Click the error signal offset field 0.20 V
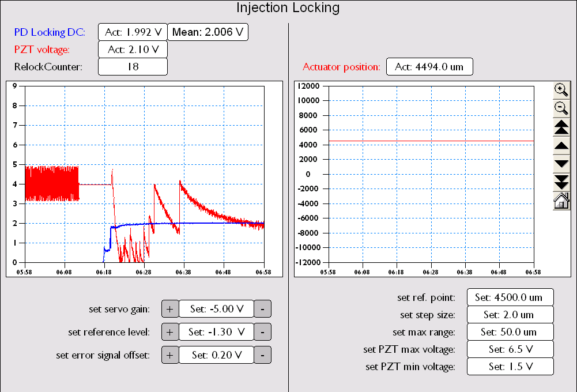The image size is (577, 392). pos(216,355)
